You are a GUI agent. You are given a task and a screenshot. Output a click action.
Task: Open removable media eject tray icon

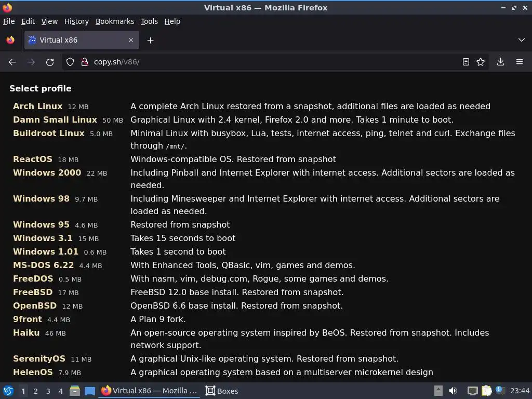438,391
